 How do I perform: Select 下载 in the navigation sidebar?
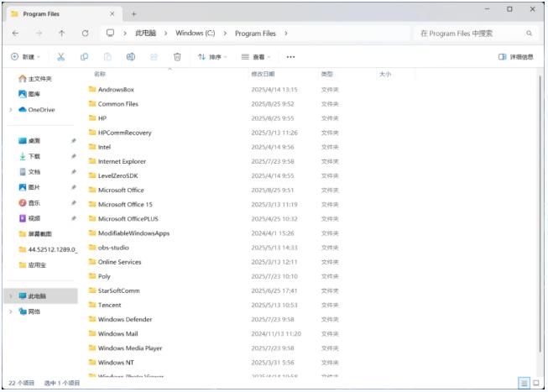(34, 156)
